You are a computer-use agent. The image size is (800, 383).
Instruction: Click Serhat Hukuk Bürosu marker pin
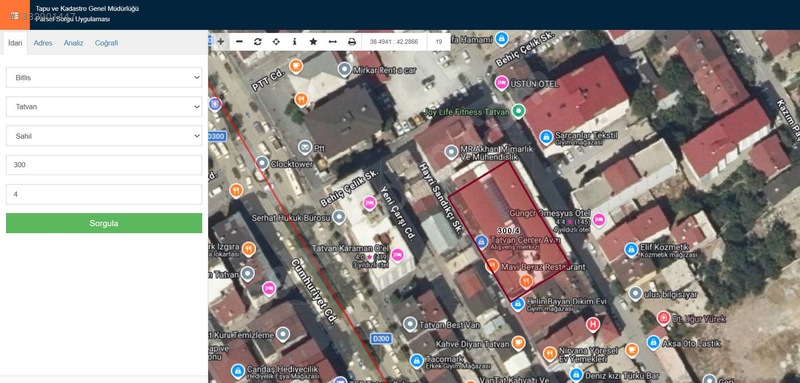click(339, 218)
